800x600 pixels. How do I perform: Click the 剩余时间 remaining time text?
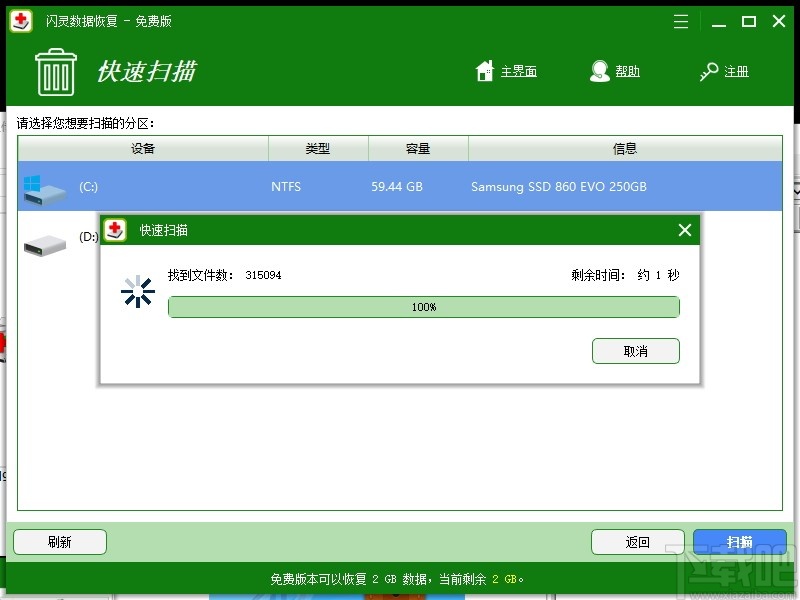(625, 276)
